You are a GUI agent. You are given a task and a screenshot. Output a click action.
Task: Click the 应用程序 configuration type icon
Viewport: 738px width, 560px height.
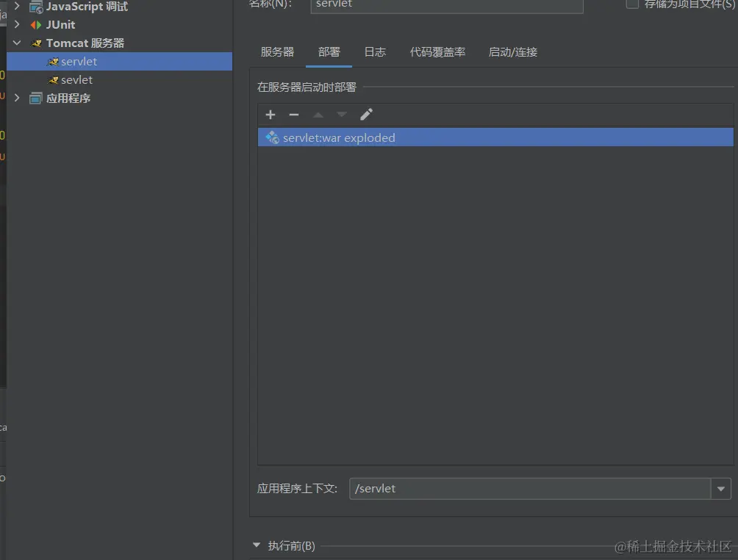[36, 98]
